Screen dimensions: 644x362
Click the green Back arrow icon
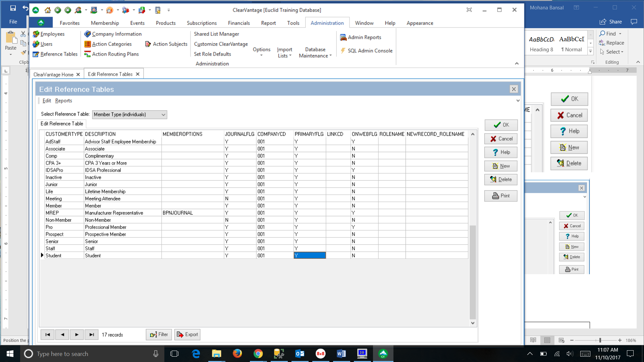58,10
